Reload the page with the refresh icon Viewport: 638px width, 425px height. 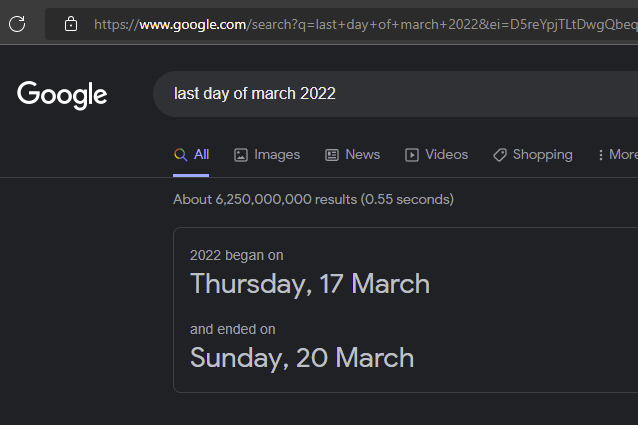(17, 24)
